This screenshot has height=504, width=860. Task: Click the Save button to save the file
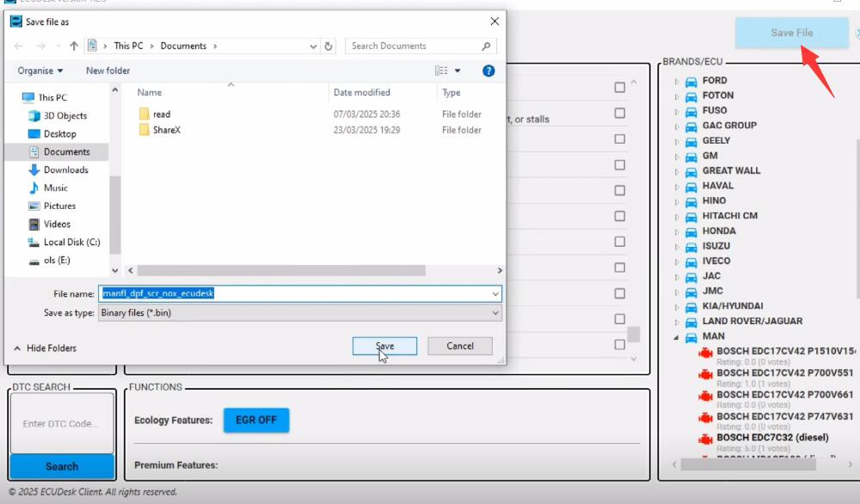point(384,346)
